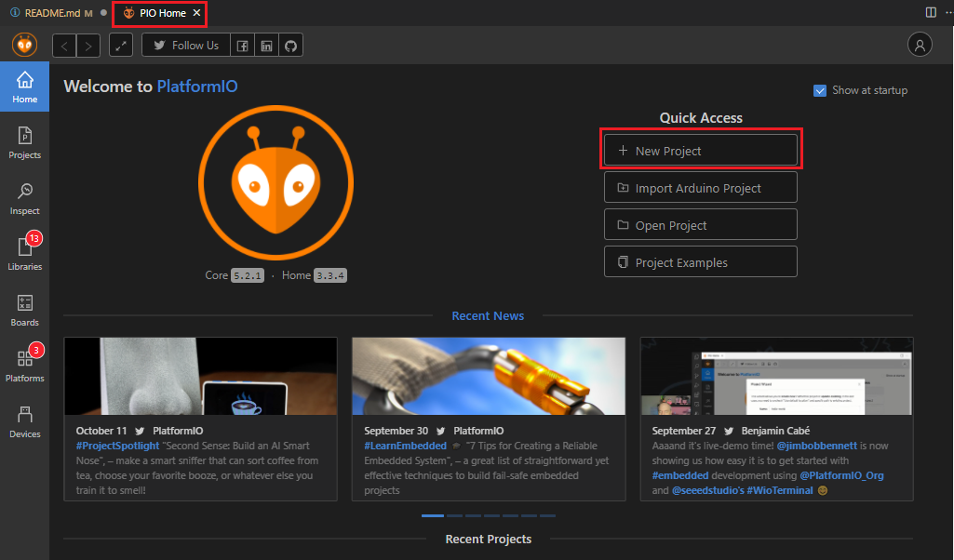Viewport: 954px width, 560px height.
Task: Click the Benjamin Cabé author name
Action: tap(775, 431)
